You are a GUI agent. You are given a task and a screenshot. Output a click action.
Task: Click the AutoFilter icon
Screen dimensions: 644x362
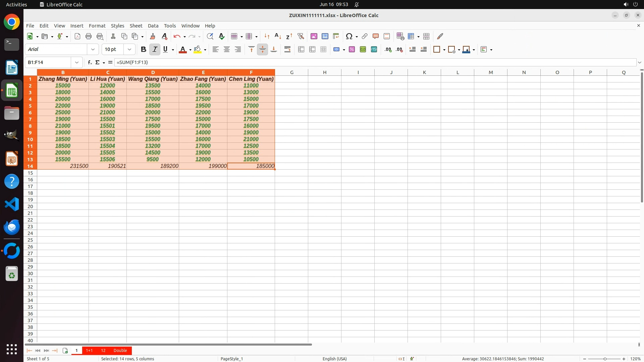[x=301, y=36]
